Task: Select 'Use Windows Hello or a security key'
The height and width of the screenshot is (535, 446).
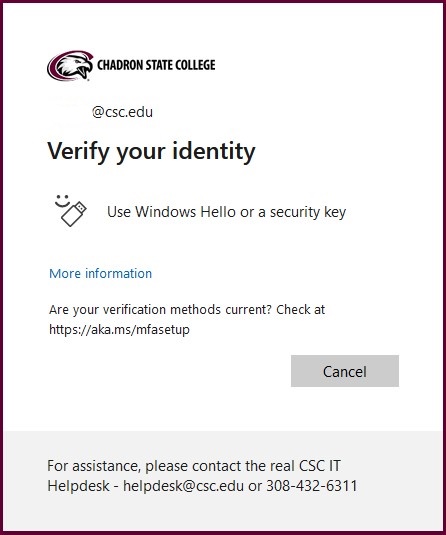Action: coord(201,212)
